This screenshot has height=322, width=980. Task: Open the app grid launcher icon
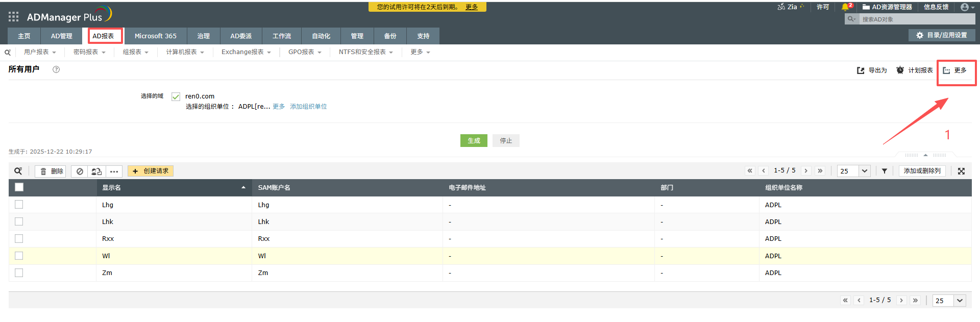coord(13,17)
